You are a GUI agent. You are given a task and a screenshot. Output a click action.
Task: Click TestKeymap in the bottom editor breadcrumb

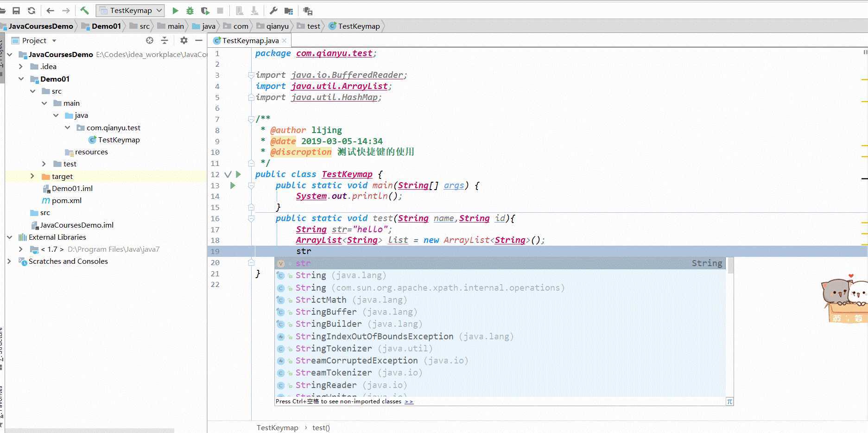(x=277, y=428)
